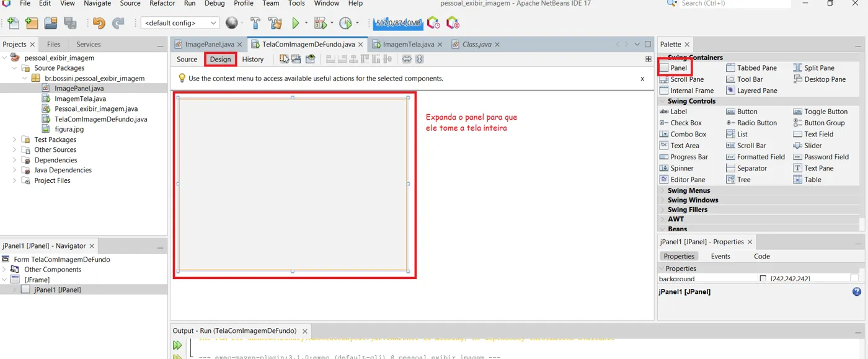Viewport: 868px width, 359px height.
Task: Click the Save All toolbar icon
Action: pyautogui.click(x=70, y=24)
